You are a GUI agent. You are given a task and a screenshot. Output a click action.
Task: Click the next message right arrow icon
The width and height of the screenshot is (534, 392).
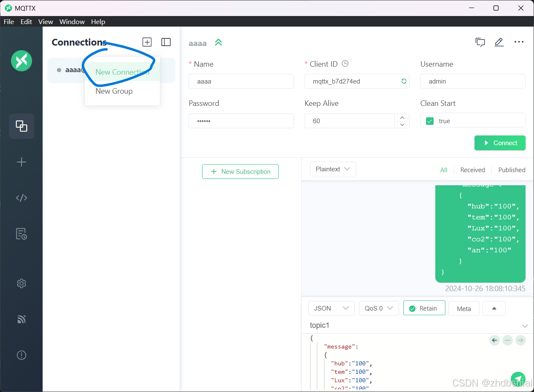pyautogui.click(x=521, y=340)
